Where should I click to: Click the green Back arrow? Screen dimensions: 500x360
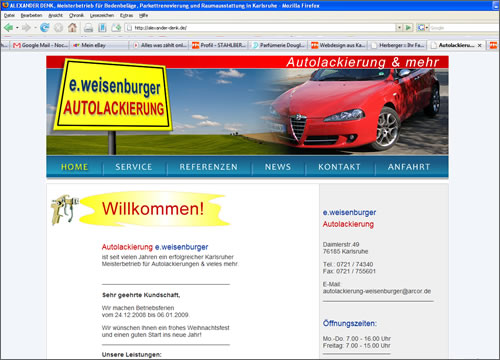tap(9, 28)
